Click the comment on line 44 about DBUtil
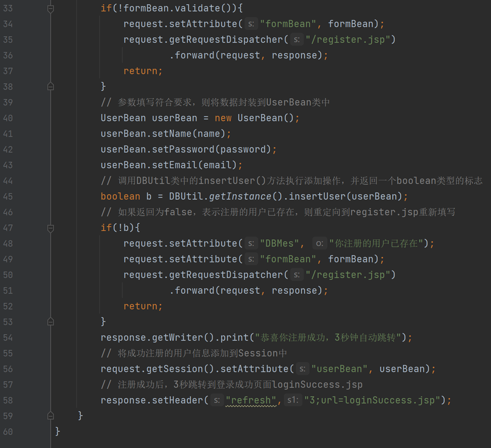491x448 pixels. [291, 181]
